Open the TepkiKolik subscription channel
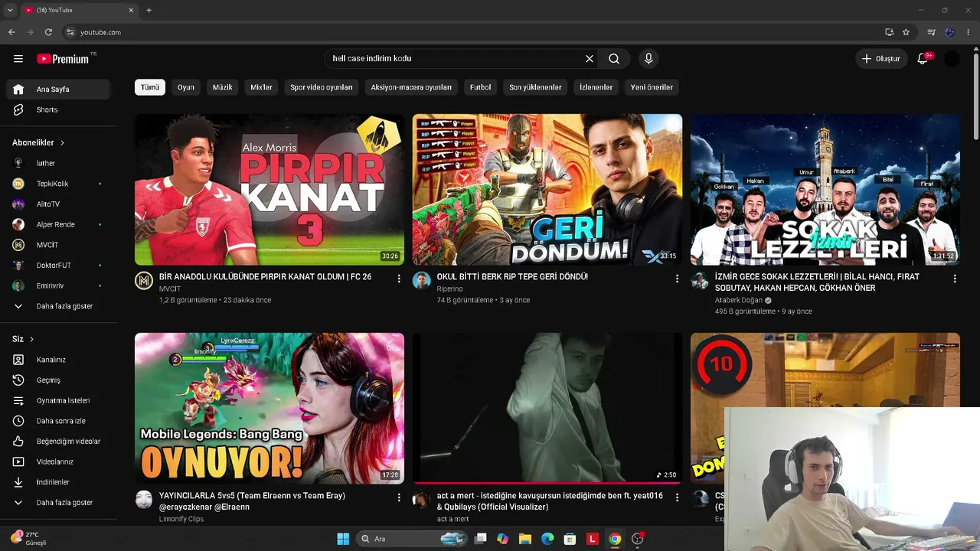 click(x=59, y=184)
